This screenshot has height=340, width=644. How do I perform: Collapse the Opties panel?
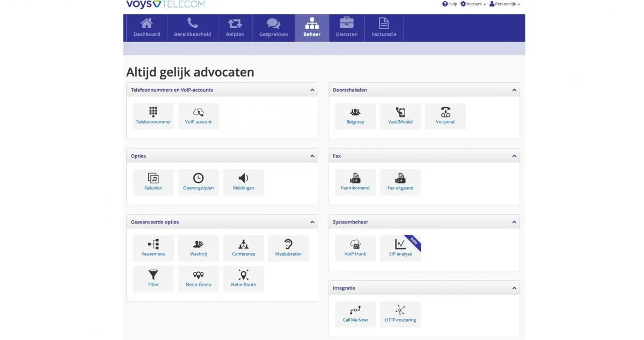tap(312, 156)
